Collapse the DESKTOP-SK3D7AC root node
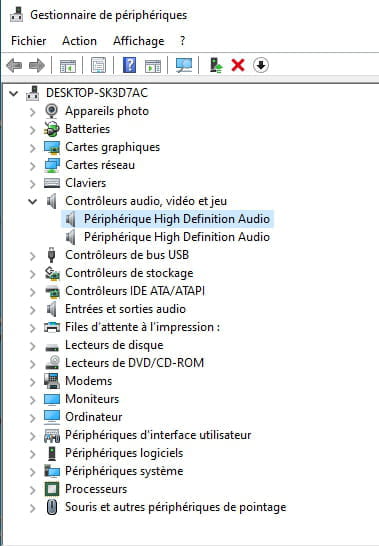379x546 pixels. (x=14, y=93)
